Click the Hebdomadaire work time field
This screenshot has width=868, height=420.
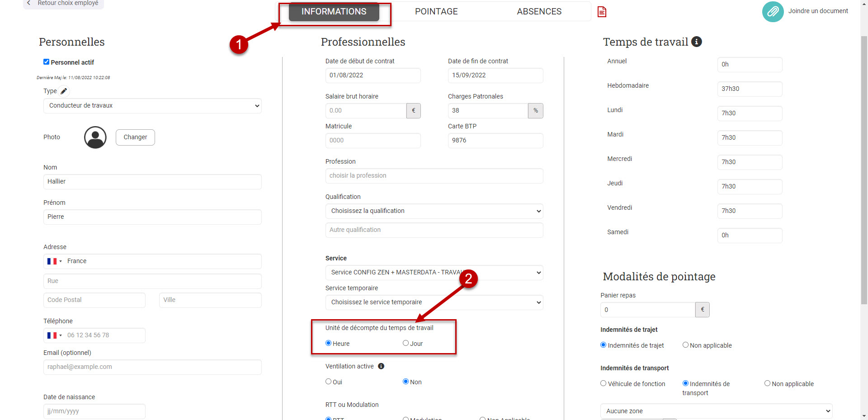750,89
